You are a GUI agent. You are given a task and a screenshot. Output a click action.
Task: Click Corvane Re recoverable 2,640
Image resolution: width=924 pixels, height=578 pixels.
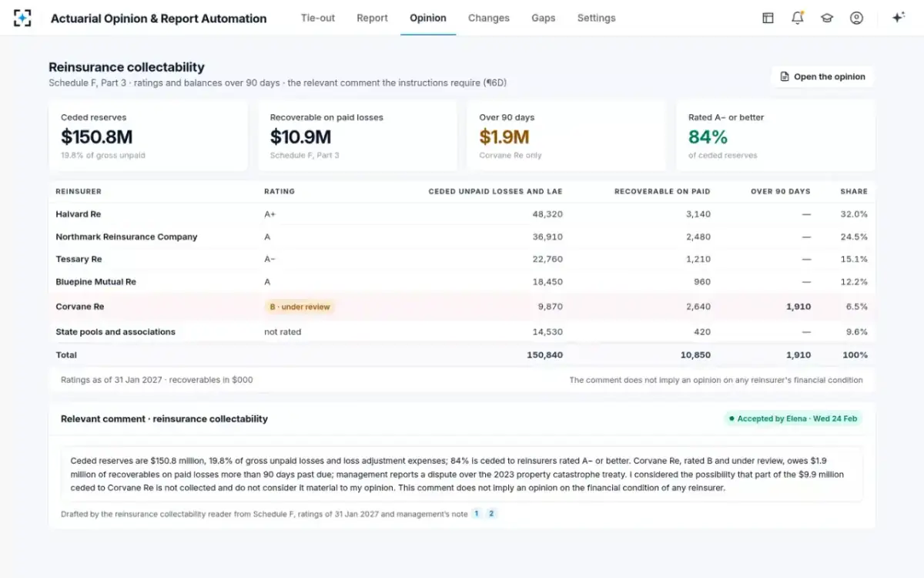pos(698,307)
